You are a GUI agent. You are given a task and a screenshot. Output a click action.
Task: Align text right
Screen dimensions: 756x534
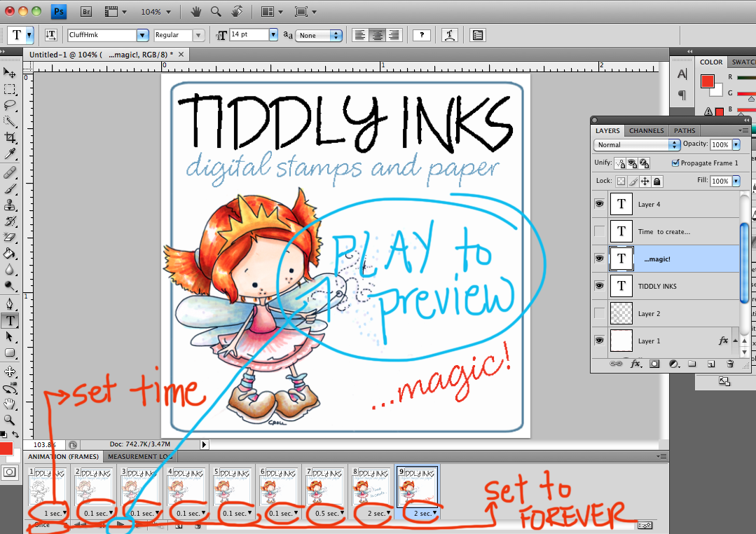(x=394, y=35)
